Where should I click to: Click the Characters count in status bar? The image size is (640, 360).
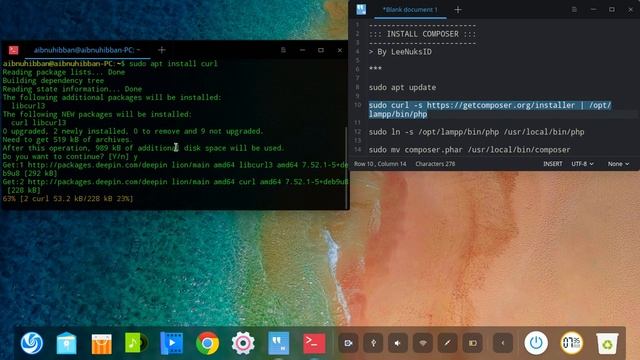point(435,164)
